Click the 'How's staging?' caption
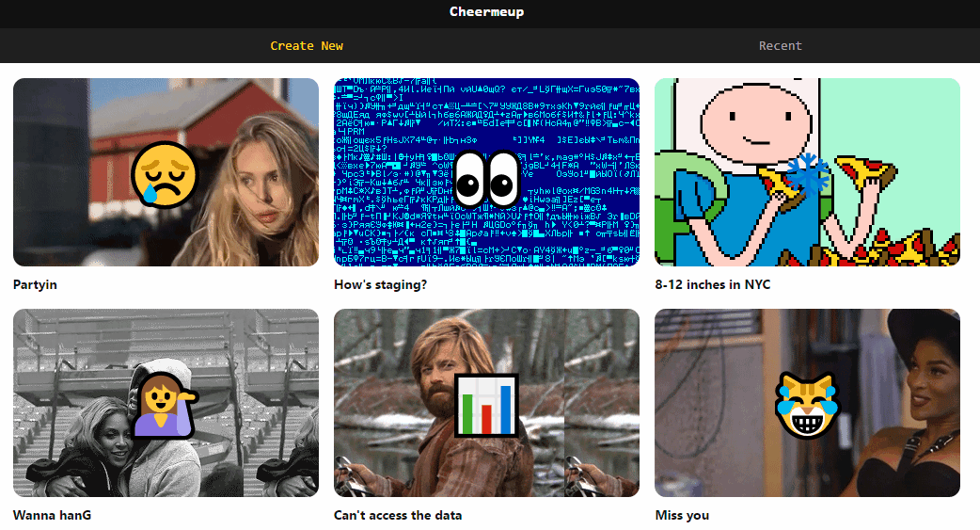This screenshot has width=980, height=530. pyautogui.click(x=380, y=284)
